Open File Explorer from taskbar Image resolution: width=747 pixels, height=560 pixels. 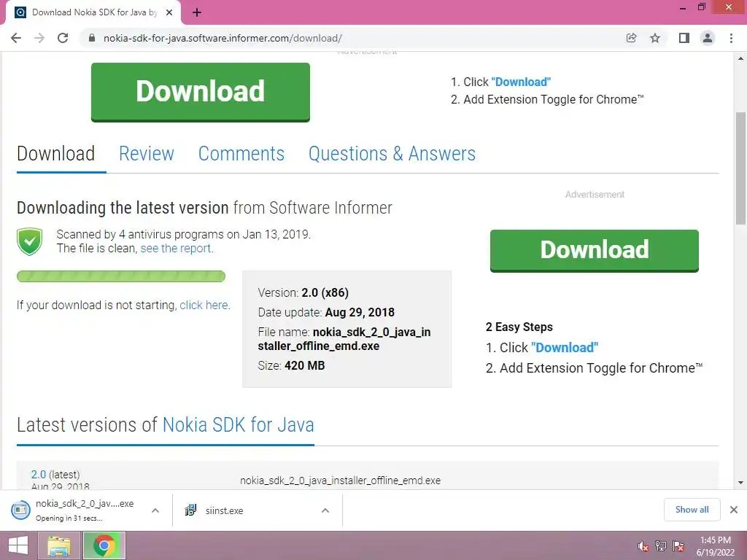(58, 545)
